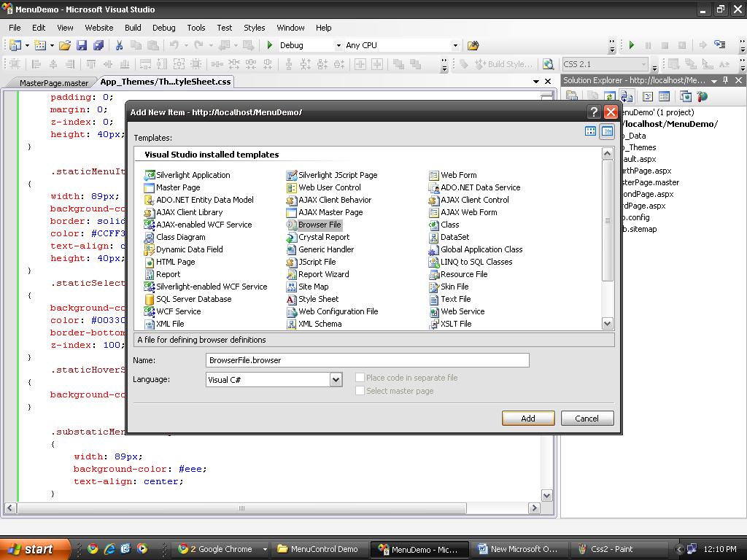Viewport: 747px width, 560px height.
Task: Open Find in Files binoculars icon
Action: [x=473, y=45]
